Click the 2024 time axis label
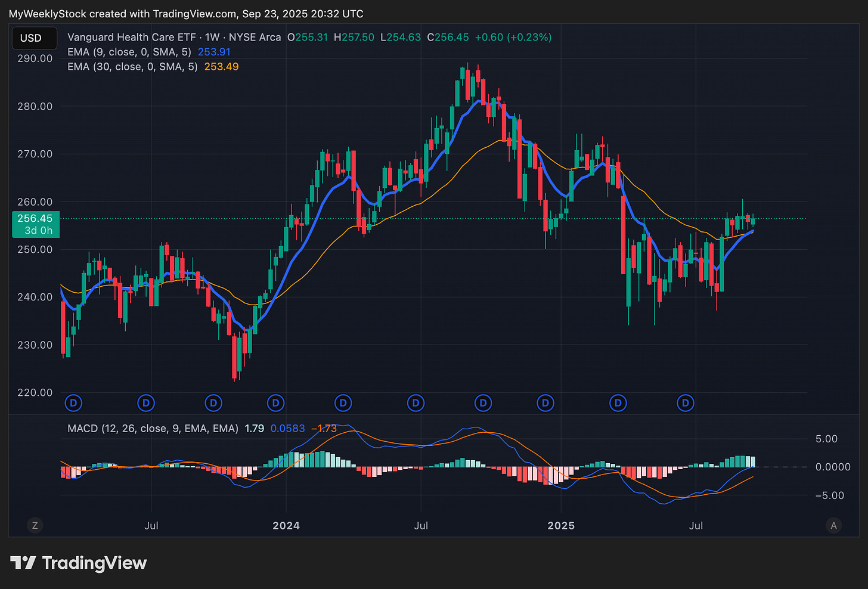This screenshot has height=589, width=868. click(286, 526)
